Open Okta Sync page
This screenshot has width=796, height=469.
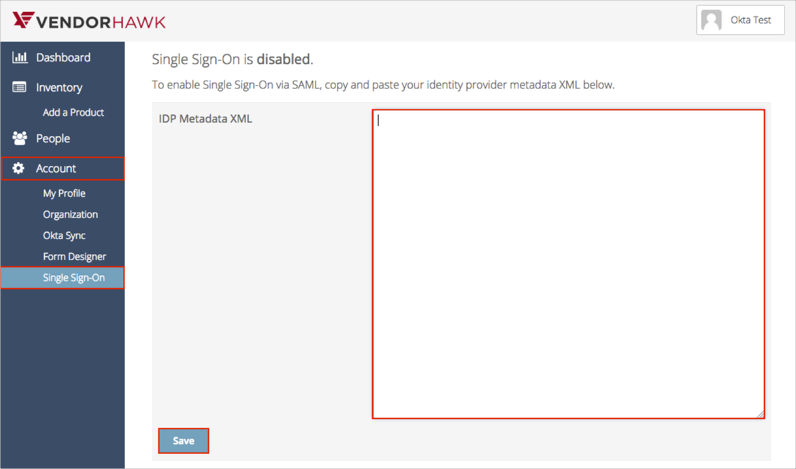pyautogui.click(x=64, y=235)
